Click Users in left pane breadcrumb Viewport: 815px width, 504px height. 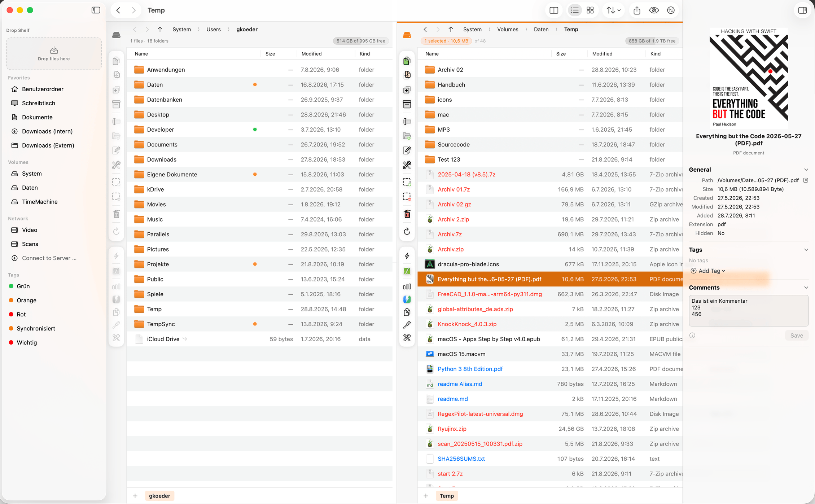(x=214, y=29)
